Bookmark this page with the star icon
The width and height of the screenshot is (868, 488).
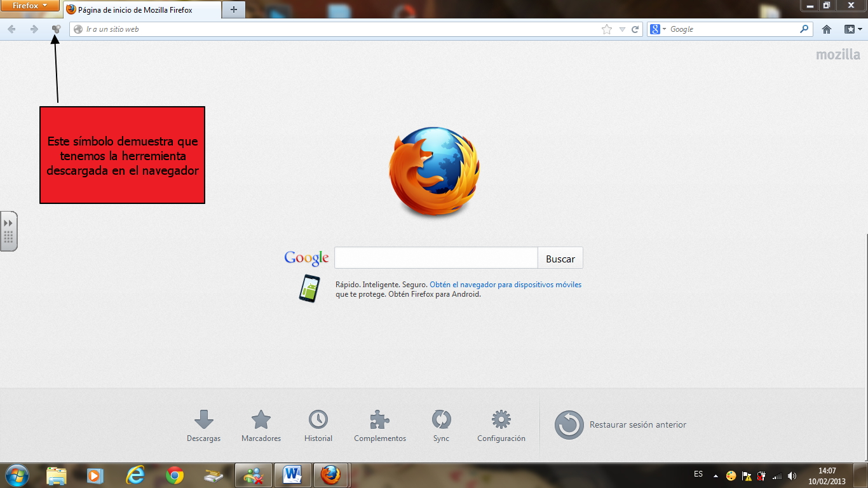(607, 29)
